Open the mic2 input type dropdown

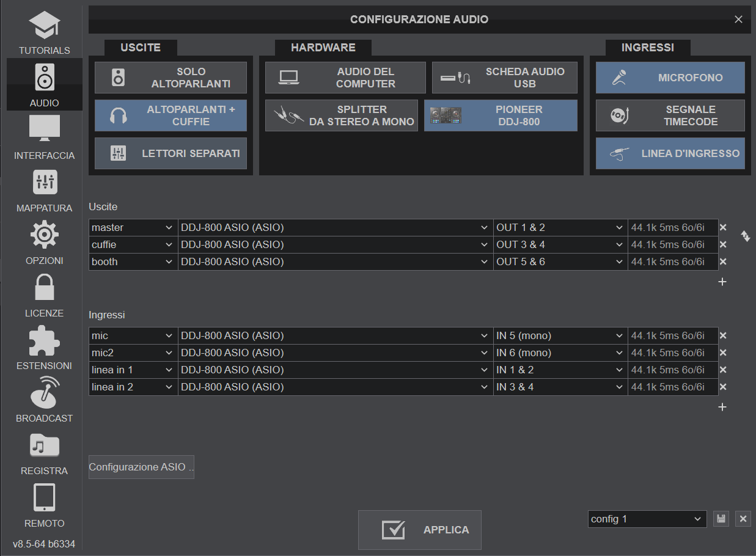pos(133,353)
